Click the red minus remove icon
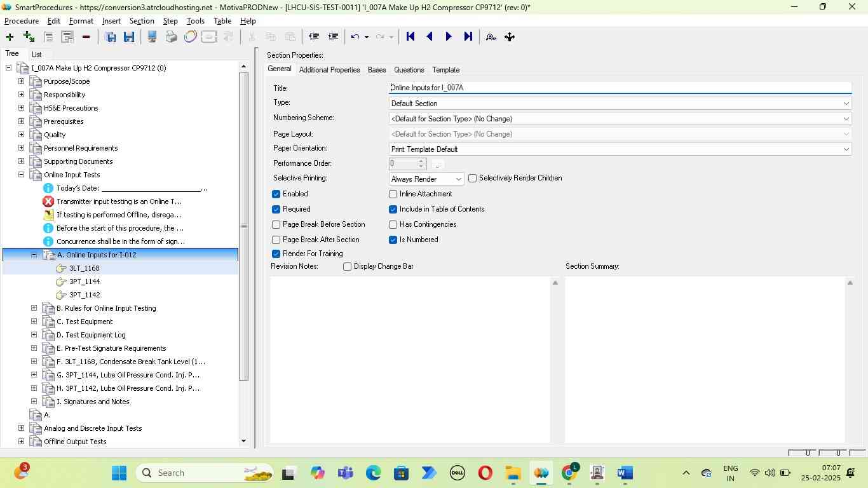The image size is (868, 488). coord(86,37)
